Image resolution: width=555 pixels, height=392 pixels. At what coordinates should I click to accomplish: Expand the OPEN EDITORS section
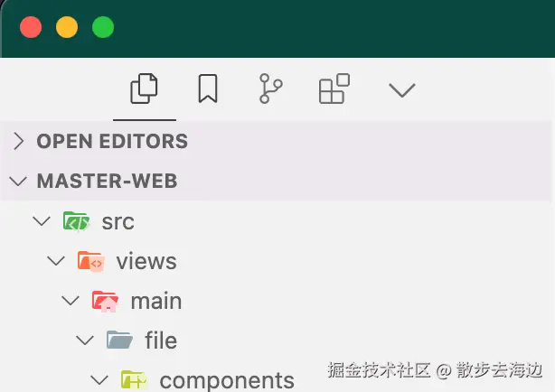(x=18, y=141)
